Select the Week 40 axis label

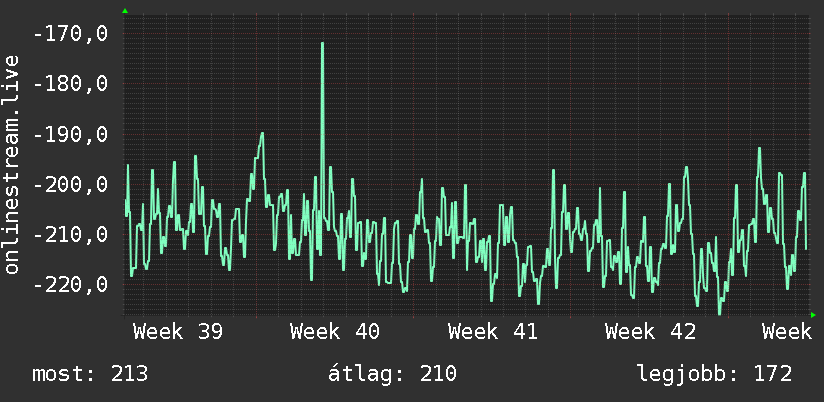pos(335,332)
